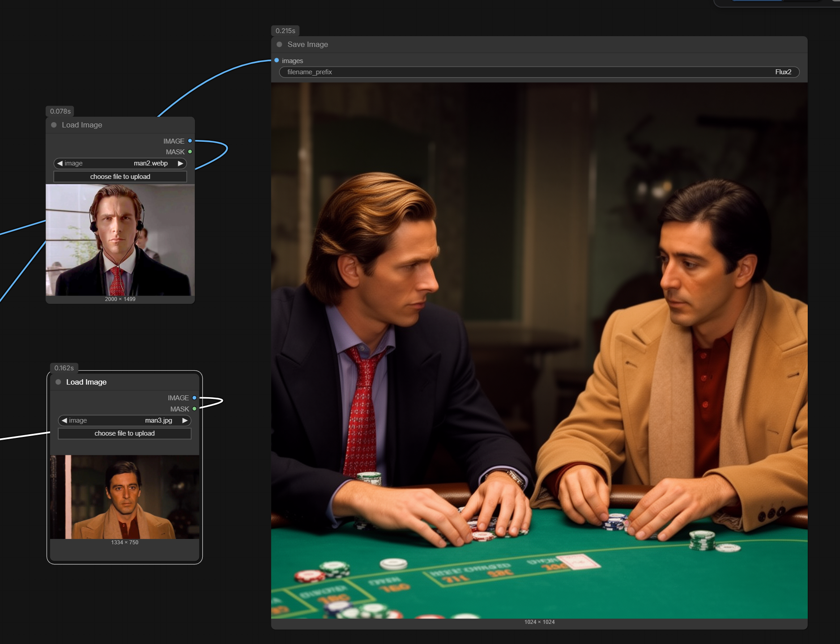This screenshot has width=840, height=644.
Task: Click the images input port on Save Image
Action: (277, 60)
